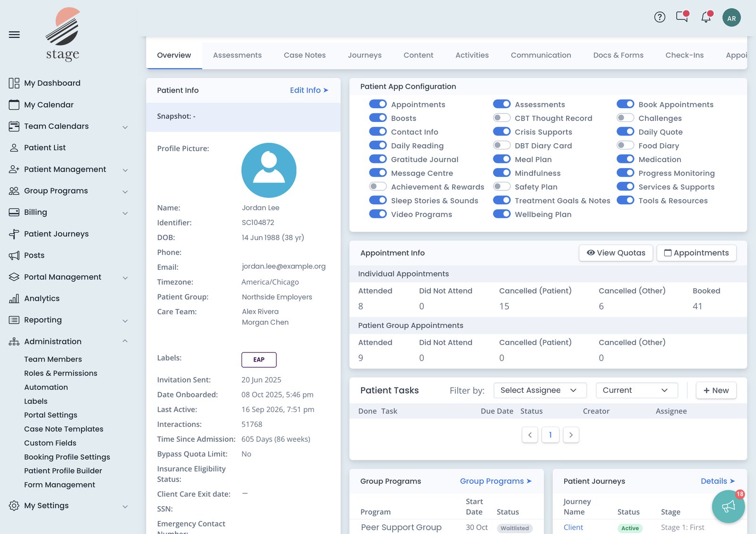756x534 pixels.
Task: Enable the Food Diary toggle
Action: (626, 145)
